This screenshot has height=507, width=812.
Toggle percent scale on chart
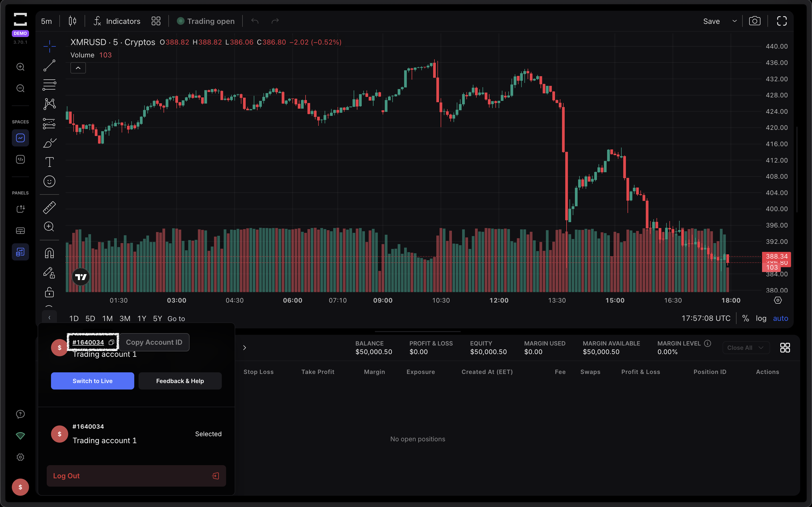pos(745,318)
